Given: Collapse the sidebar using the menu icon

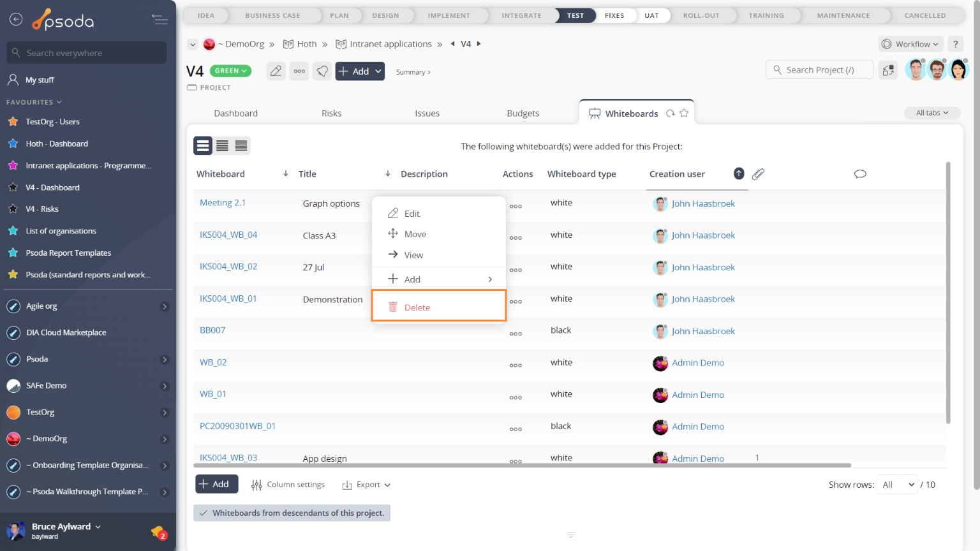Looking at the screenshot, I should tap(160, 20).
